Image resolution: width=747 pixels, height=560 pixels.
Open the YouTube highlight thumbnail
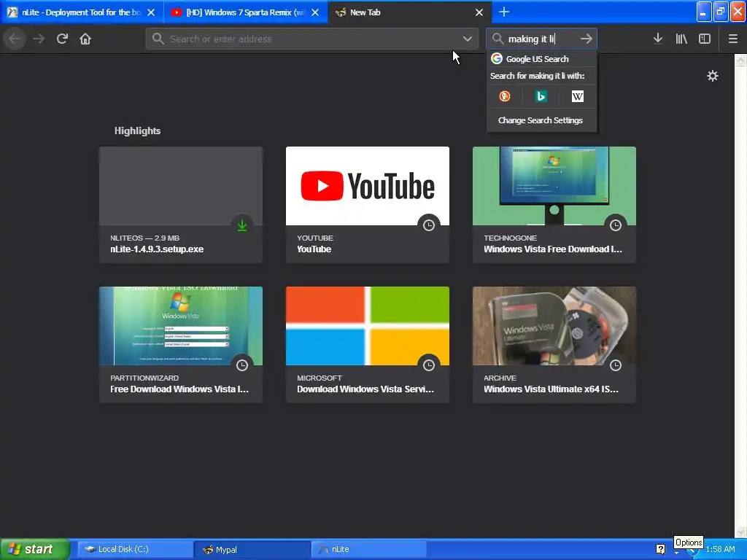pyautogui.click(x=368, y=186)
